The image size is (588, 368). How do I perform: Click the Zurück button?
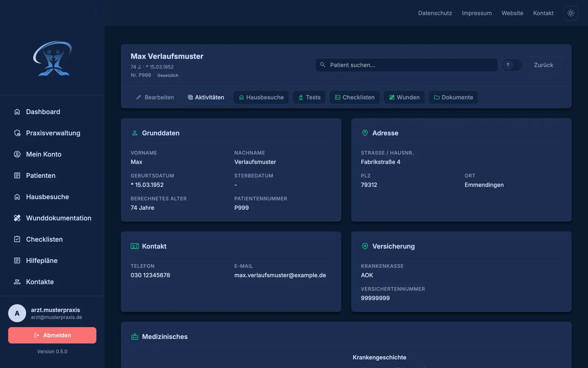[x=543, y=65]
